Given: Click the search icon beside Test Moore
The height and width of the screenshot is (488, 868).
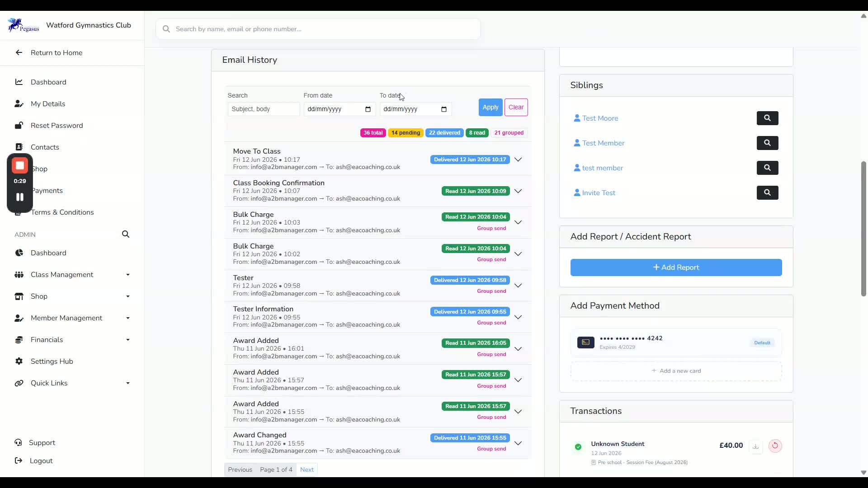Looking at the screenshot, I should (x=767, y=118).
